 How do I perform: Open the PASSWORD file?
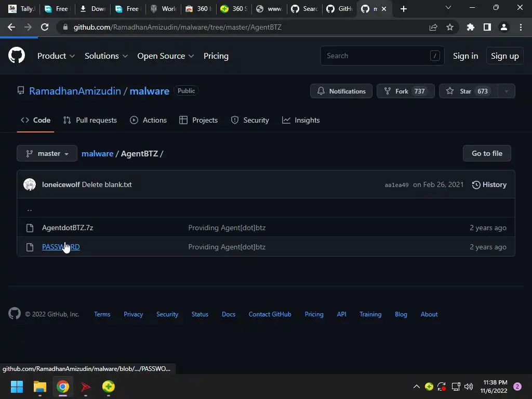tap(61, 247)
